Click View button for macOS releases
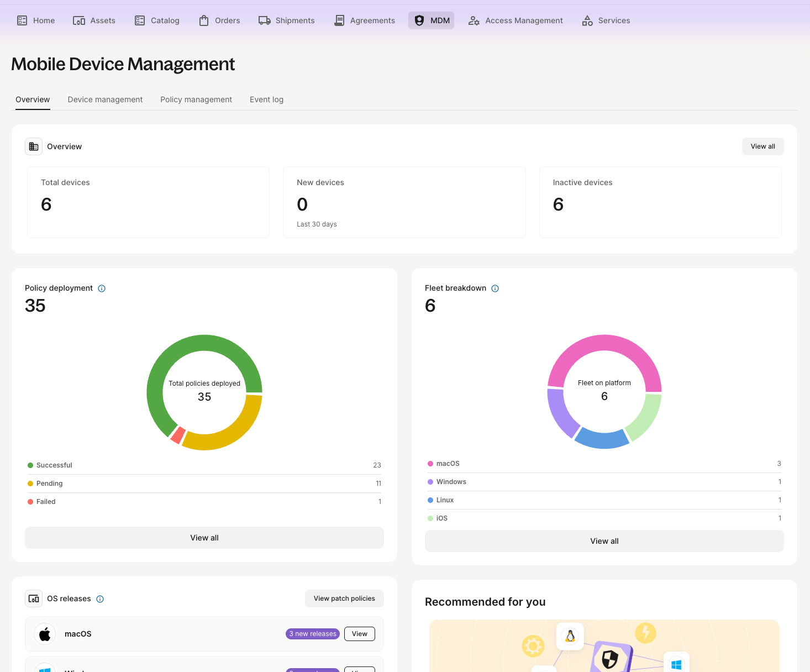810x672 pixels. (359, 634)
